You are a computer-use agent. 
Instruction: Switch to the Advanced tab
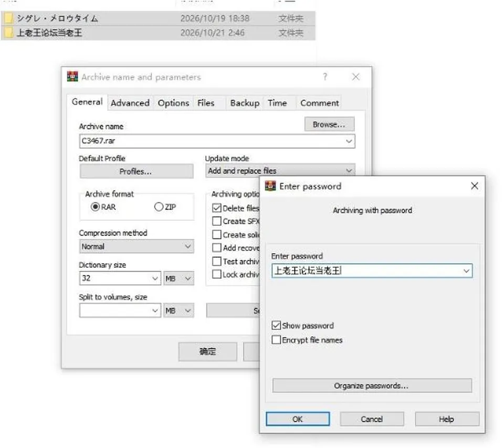tap(130, 103)
